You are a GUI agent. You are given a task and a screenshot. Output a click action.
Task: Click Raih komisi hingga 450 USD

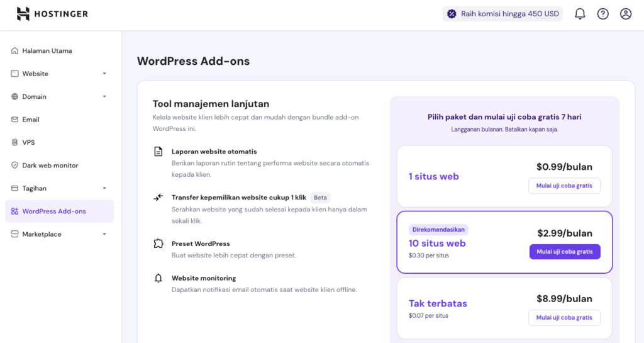point(502,14)
